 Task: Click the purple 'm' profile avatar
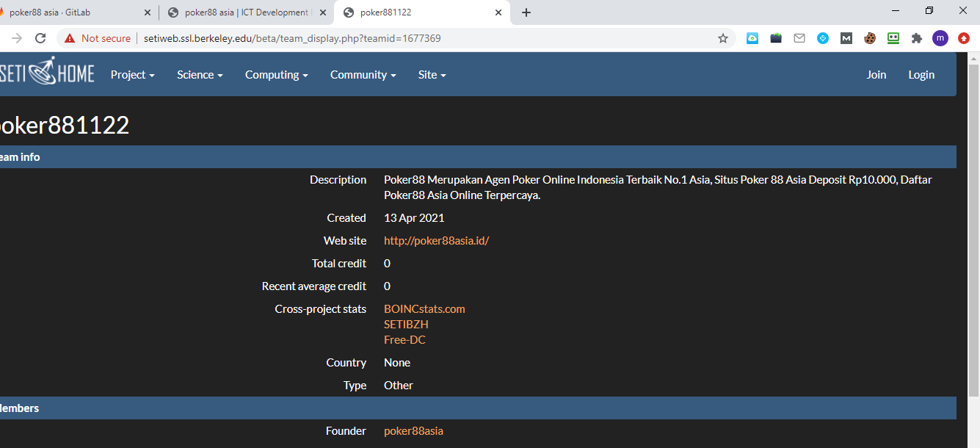pyautogui.click(x=940, y=38)
